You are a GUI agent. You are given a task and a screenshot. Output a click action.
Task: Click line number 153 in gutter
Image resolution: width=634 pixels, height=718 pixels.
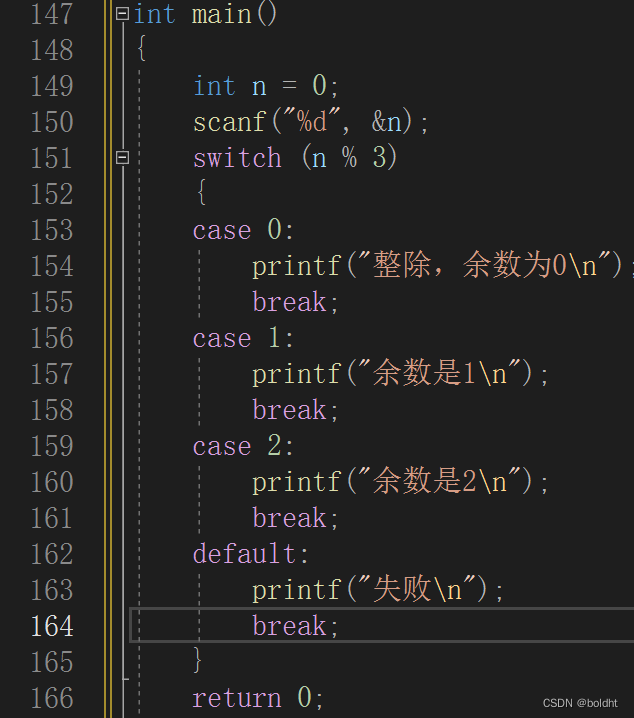(x=52, y=230)
